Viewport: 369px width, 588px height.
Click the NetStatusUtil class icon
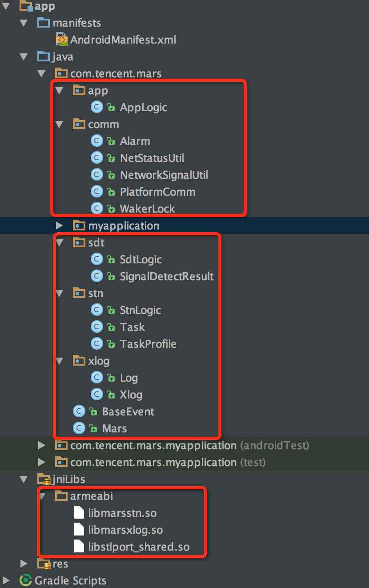coord(97,158)
